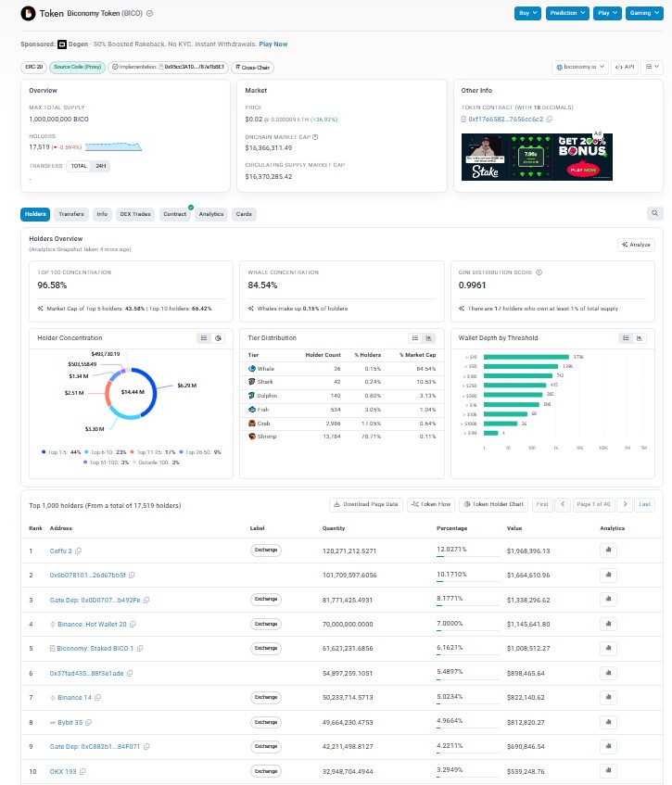This screenshot has height=785, width=672.
Task: Click the Analyze button
Action: [636, 245]
